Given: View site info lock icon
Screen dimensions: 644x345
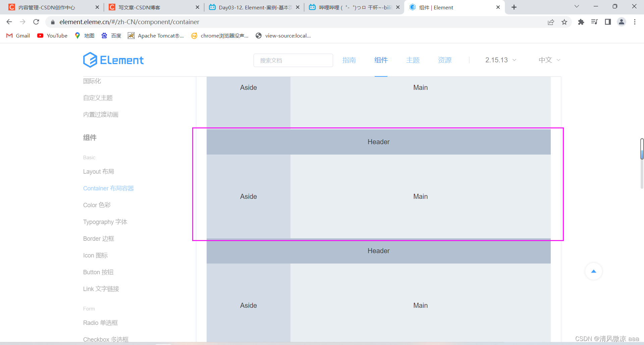Looking at the screenshot, I should (53, 22).
